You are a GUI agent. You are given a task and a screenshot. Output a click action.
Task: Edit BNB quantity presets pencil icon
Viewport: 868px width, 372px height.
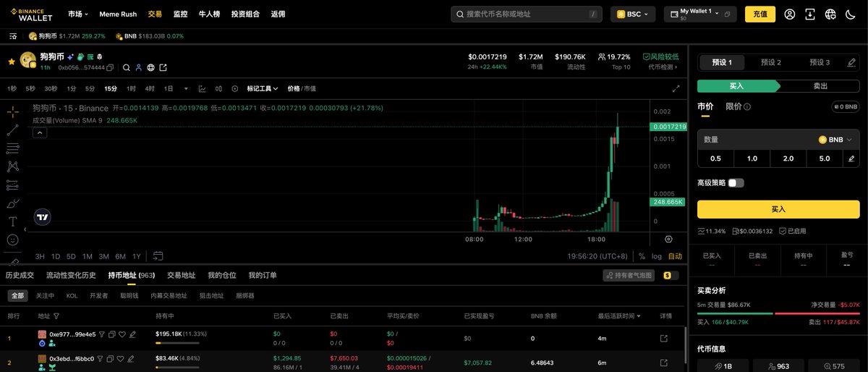[x=851, y=158]
